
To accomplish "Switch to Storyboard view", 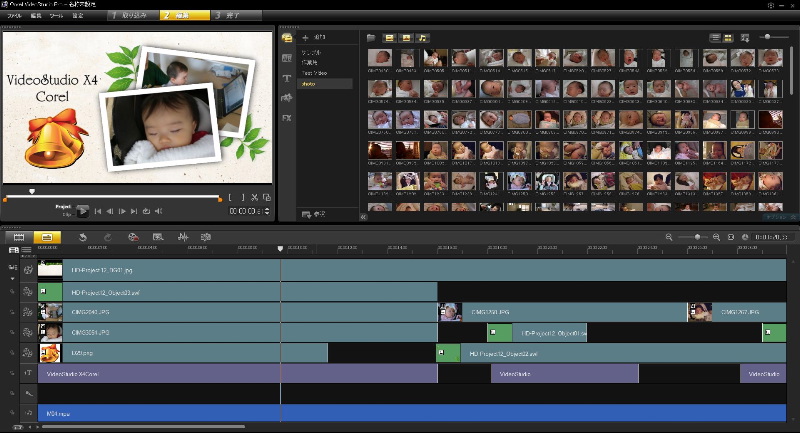I will (18, 237).
